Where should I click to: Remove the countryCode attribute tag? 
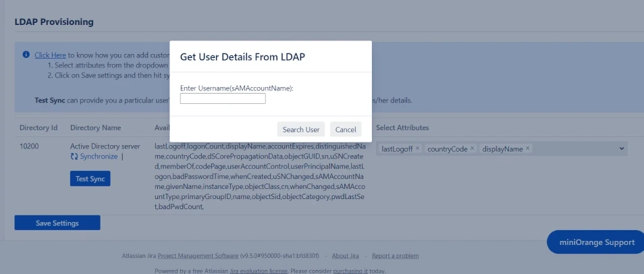(472, 148)
